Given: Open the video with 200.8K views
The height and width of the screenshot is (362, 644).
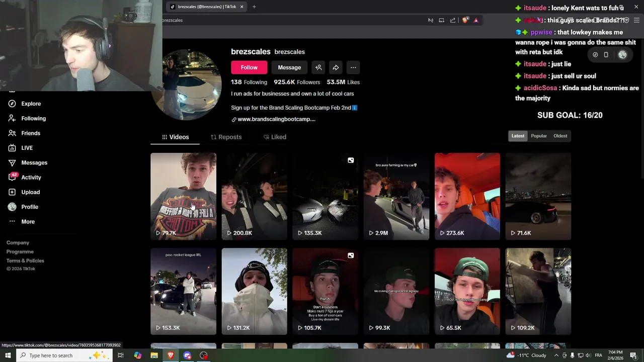Looking at the screenshot, I should 254,196.
